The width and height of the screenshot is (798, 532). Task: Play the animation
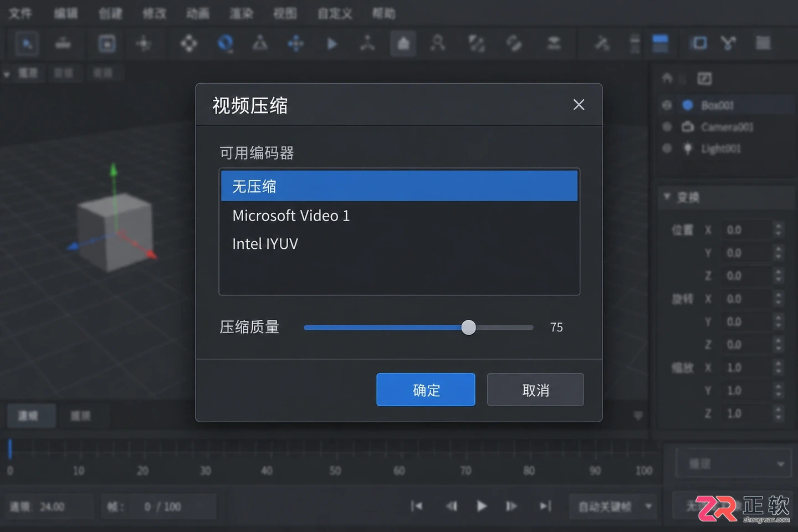pyautogui.click(x=482, y=506)
